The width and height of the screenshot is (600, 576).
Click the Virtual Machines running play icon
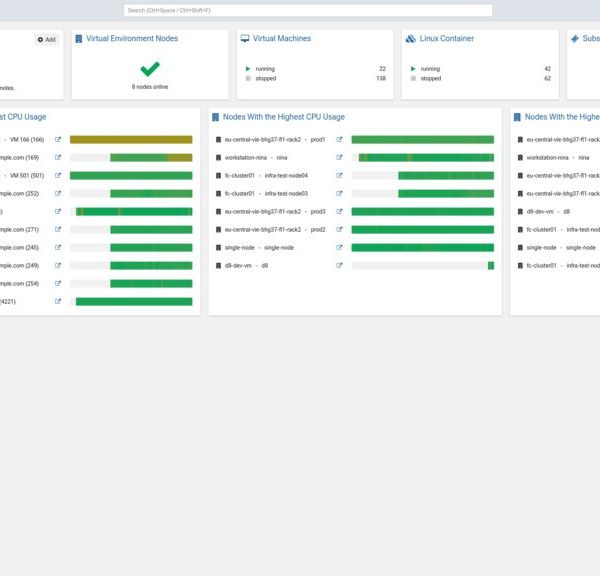click(248, 69)
